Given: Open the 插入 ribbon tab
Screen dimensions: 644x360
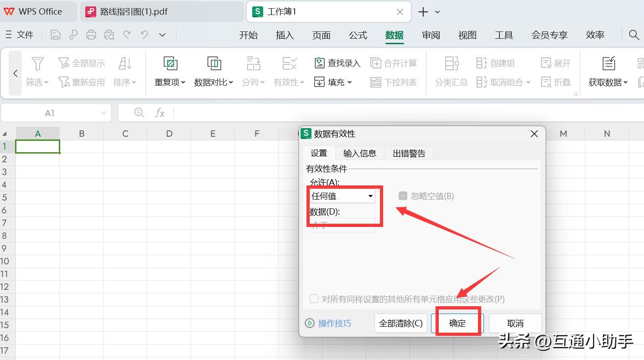Looking at the screenshot, I should pos(285,35).
